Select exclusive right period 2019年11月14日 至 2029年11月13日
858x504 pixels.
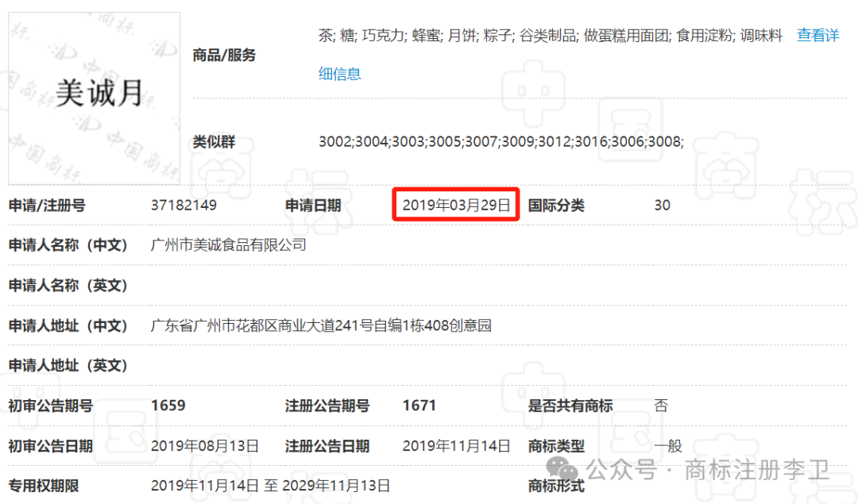pyautogui.click(x=270, y=486)
